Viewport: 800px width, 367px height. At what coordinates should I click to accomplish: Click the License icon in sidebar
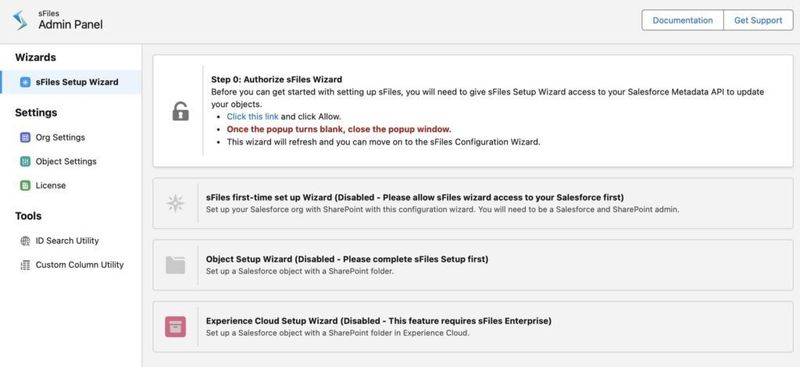point(25,185)
